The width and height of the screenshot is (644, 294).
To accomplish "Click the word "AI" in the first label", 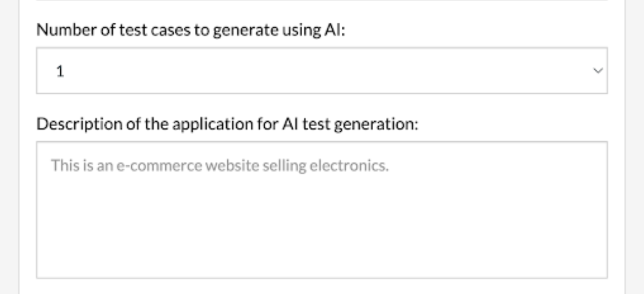I will [333, 30].
